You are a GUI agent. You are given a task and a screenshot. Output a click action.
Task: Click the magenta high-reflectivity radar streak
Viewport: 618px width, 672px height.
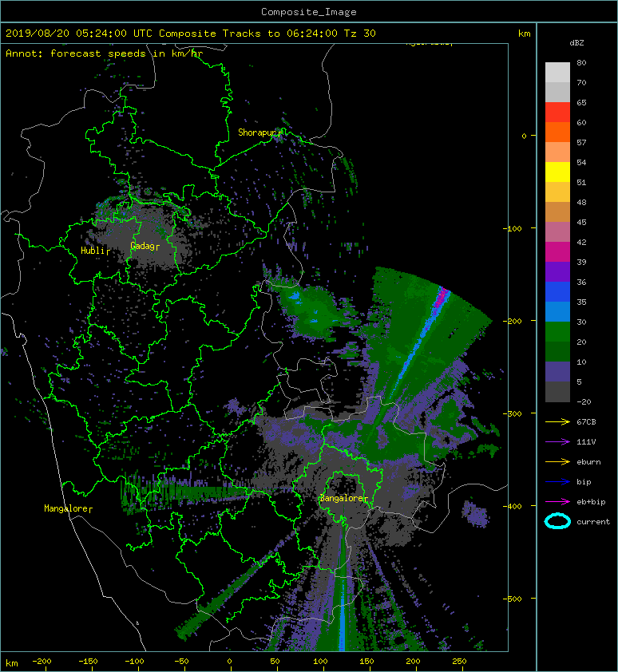pyautogui.click(x=441, y=299)
